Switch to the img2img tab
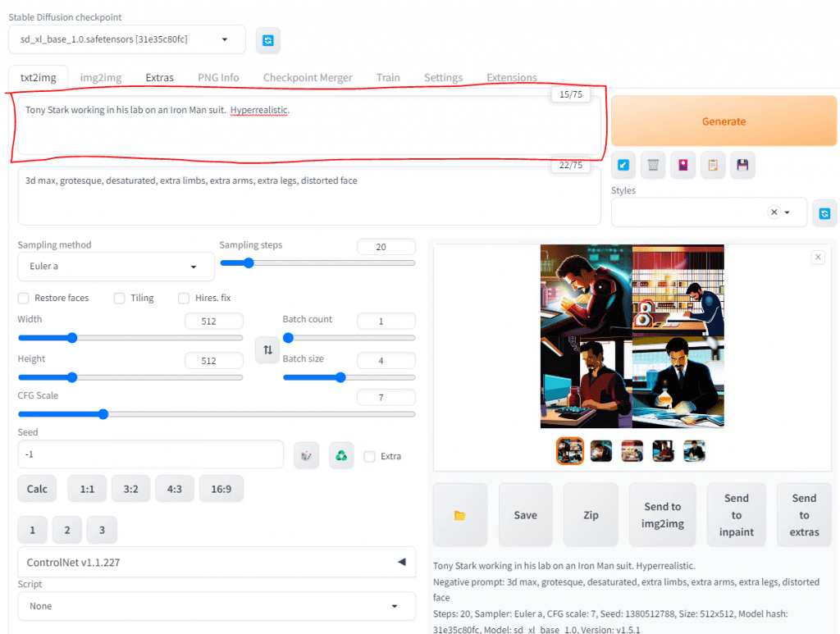The image size is (840, 634). click(101, 78)
